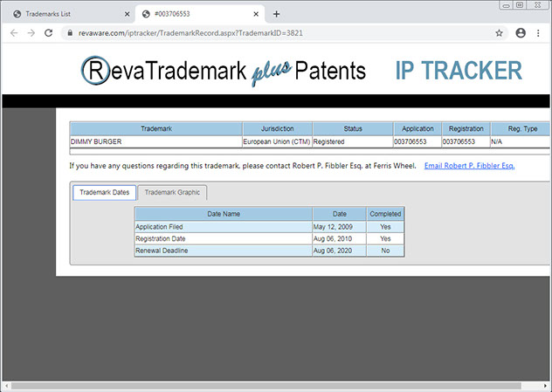Viewport: 552px width, 392px height.
Task: Click the padlock site info icon
Action: [71, 33]
